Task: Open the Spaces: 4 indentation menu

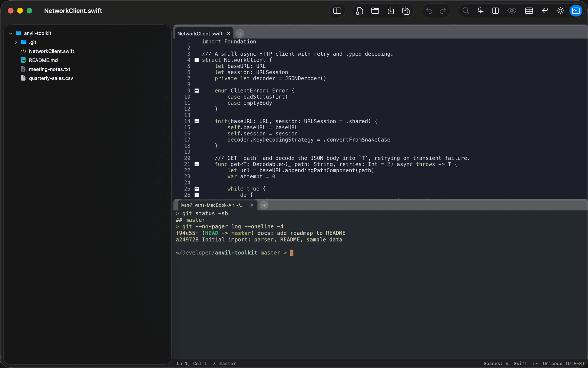Action: [x=496, y=364]
